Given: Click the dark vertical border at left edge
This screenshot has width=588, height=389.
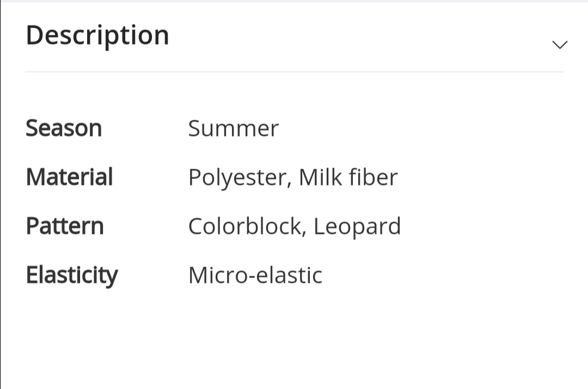Looking at the screenshot, I should [x=1, y=195].
